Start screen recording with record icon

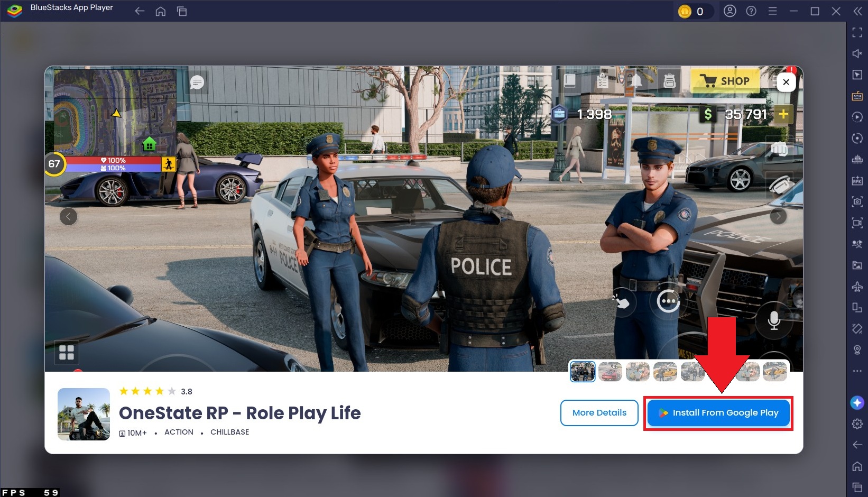pos(857,223)
